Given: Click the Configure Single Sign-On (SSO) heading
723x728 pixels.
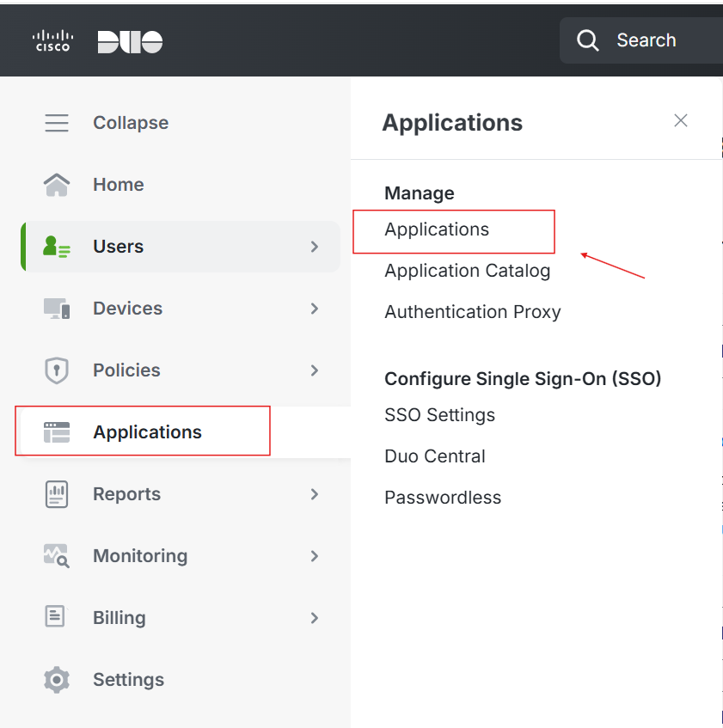Looking at the screenshot, I should [523, 379].
